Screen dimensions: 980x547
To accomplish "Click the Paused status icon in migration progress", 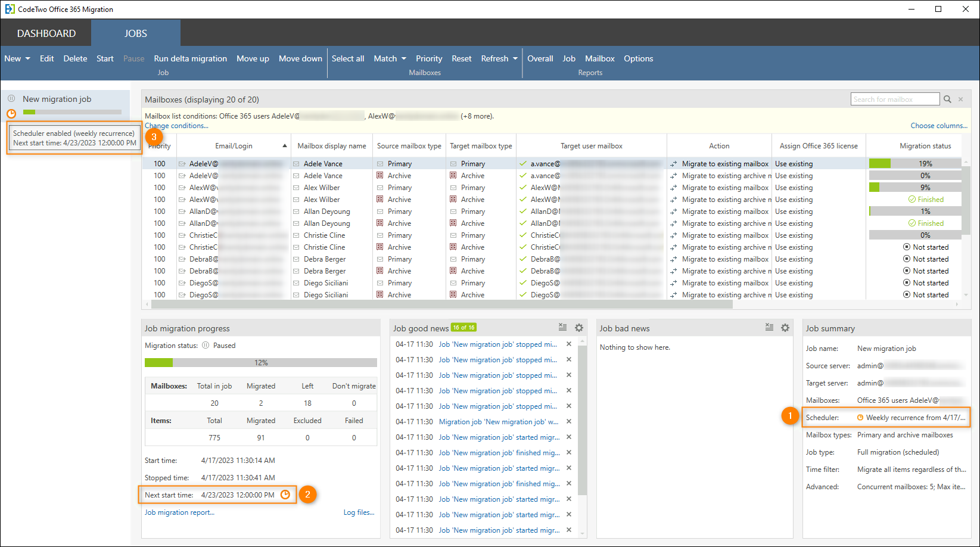I will coord(206,345).
